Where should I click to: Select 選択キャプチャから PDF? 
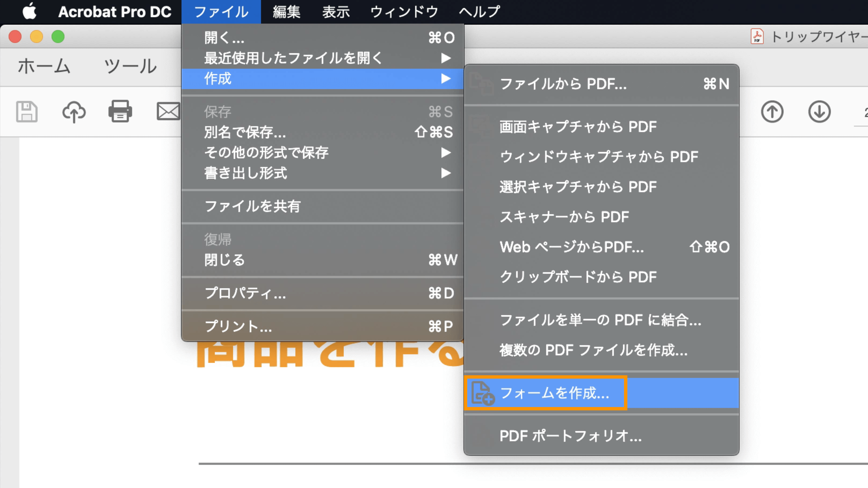coord(601,187)
